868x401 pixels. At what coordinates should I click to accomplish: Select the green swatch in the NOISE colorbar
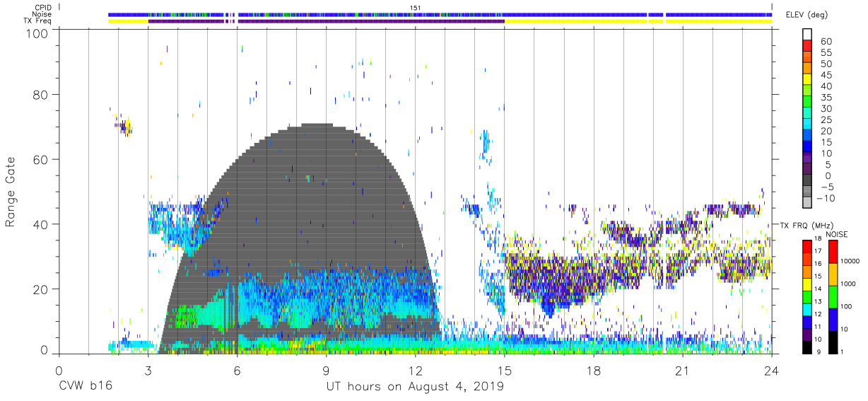click(832, 297)
